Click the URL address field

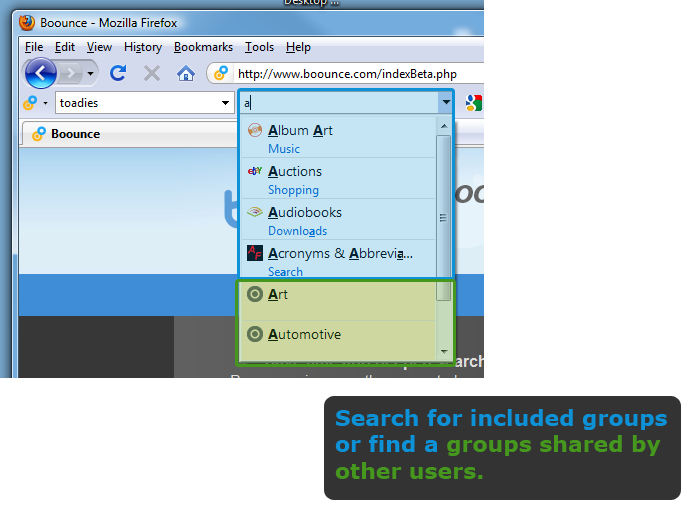[358, 74]
